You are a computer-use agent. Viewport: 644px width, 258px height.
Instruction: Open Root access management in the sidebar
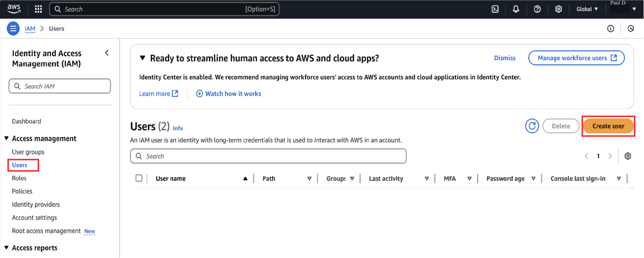click(46, 231)
